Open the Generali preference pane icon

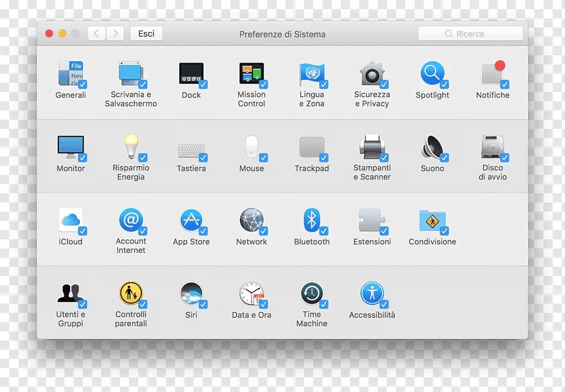[x=71, y=74]
